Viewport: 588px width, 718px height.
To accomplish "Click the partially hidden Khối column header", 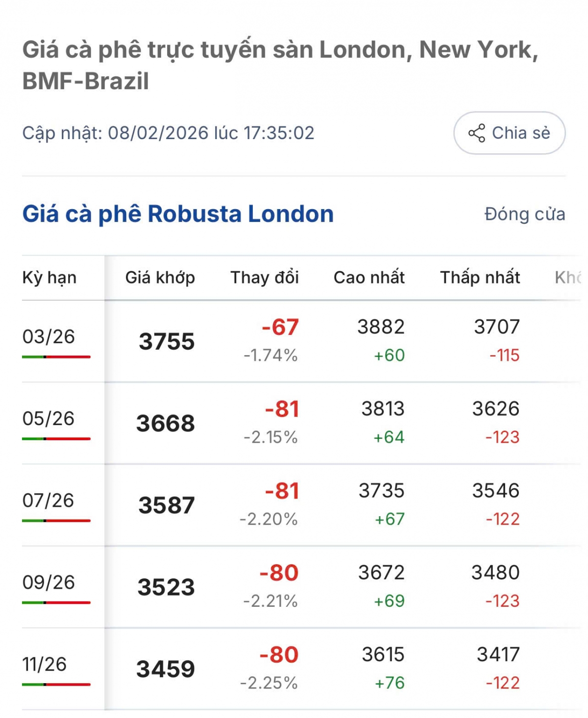I will [569, 278].
